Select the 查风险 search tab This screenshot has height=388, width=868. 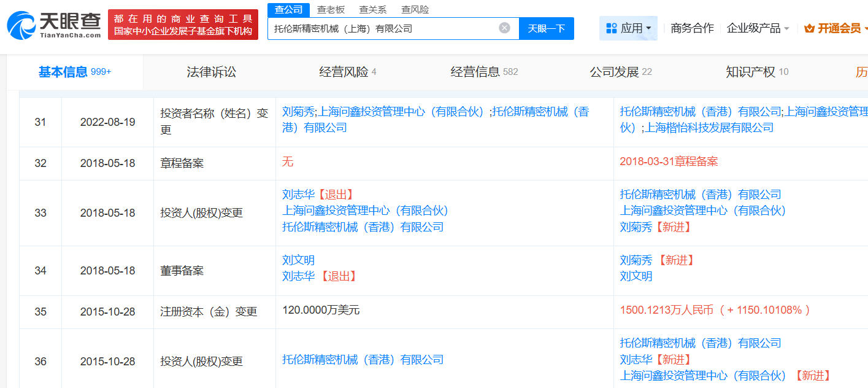tap(415, 9)
